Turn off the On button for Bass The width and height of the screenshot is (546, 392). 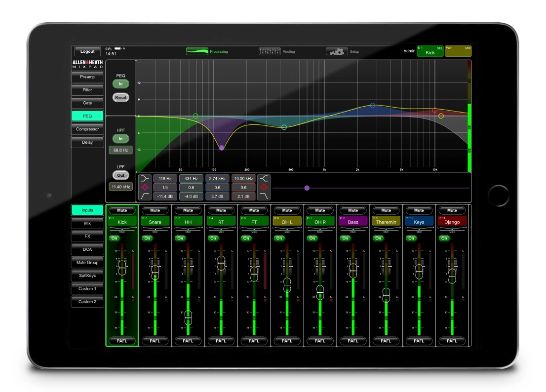tap(344, 237)
